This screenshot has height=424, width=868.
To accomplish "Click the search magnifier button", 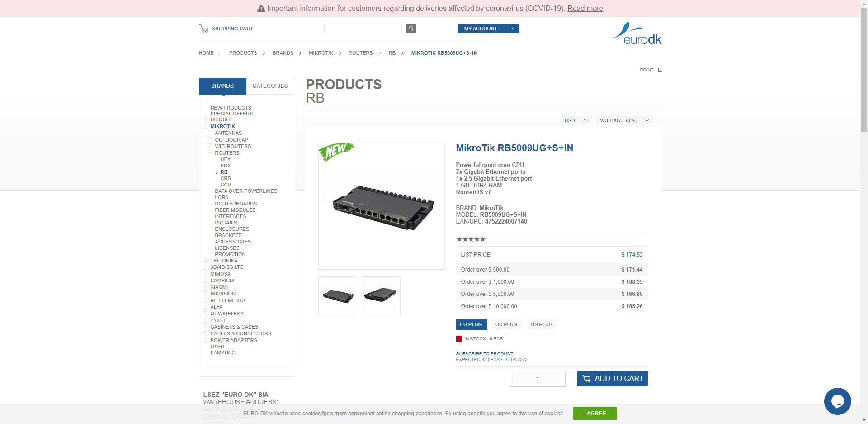I will coord(411,29).
